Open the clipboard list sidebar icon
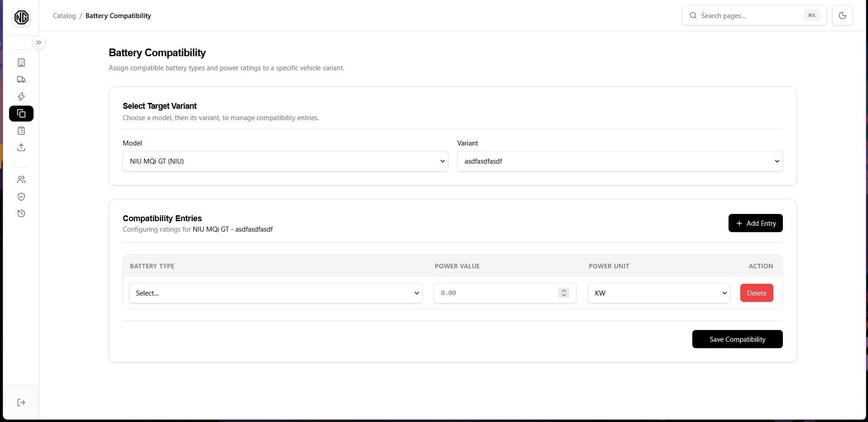The height and width of the screenshot is (422, 868). (21, 131)
